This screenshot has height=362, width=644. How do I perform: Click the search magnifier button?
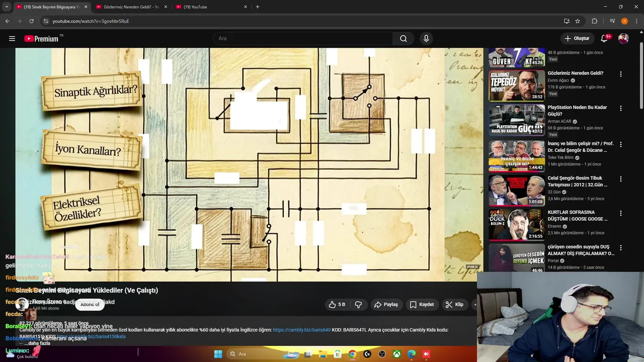pyautogui.click(x=404, y=39)
